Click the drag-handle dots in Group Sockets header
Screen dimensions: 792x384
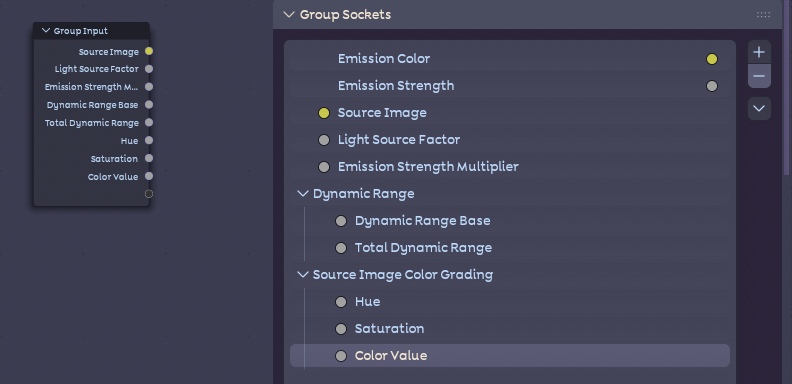coord(763,15)
